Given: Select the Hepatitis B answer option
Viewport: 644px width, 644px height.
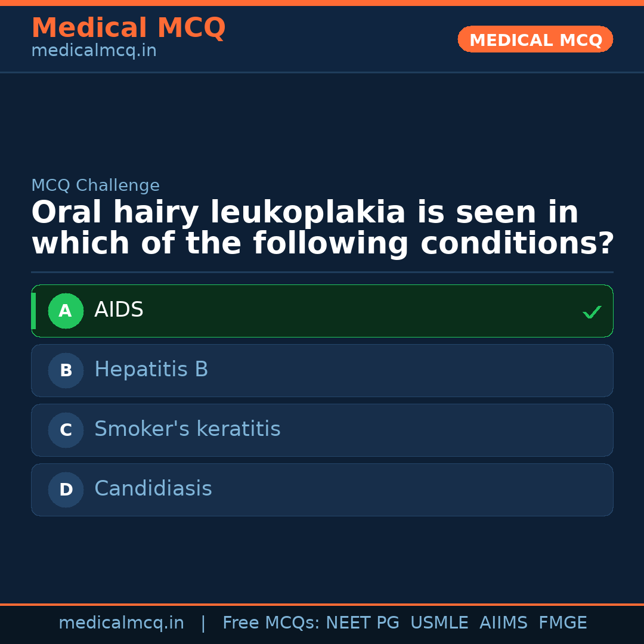Looking at the screenshot, I should 322,370.
